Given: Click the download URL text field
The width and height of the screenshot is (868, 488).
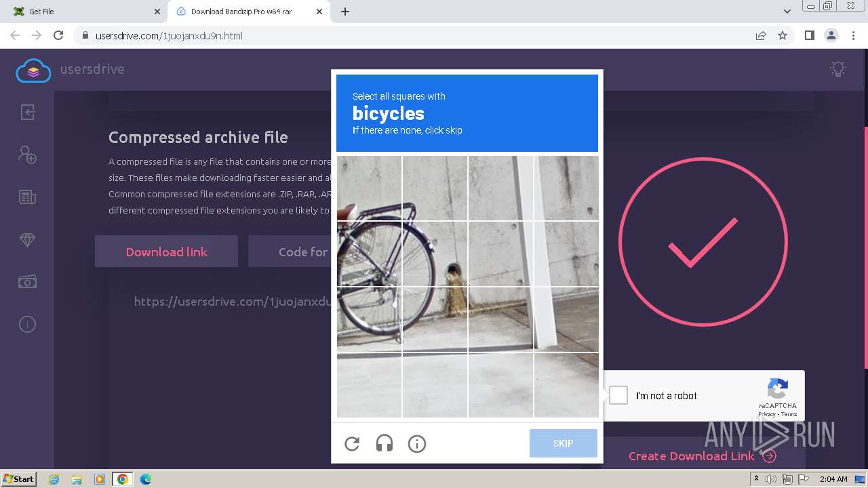Looking at the screenshot, I should pos(232,302).
